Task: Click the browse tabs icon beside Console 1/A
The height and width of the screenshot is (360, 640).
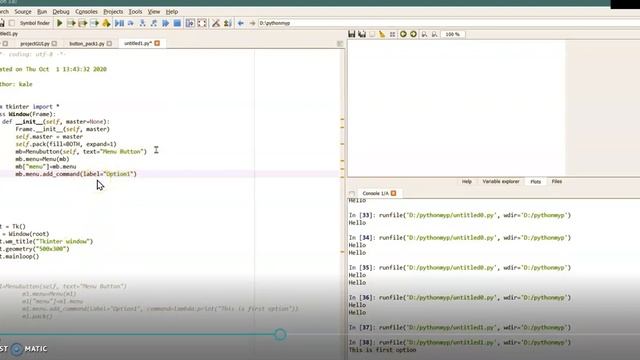Action: pyautogui.click(x=352, y=193)
